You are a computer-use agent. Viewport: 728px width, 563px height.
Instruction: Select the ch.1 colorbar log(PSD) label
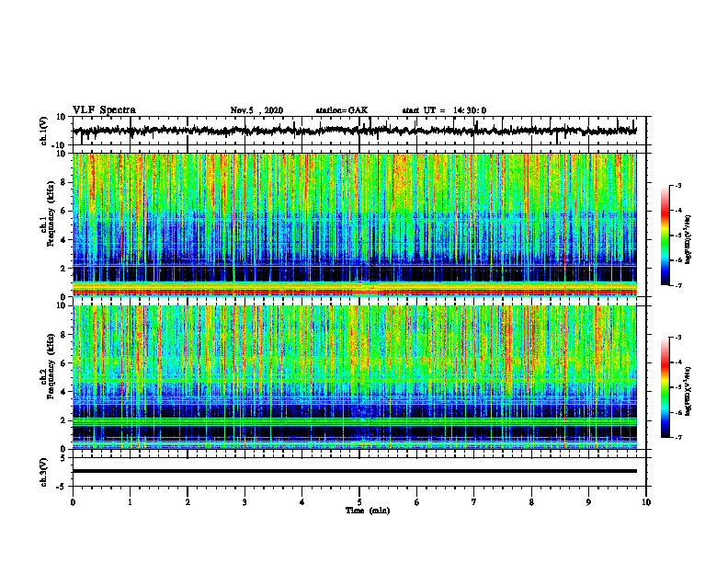[688, 239]
